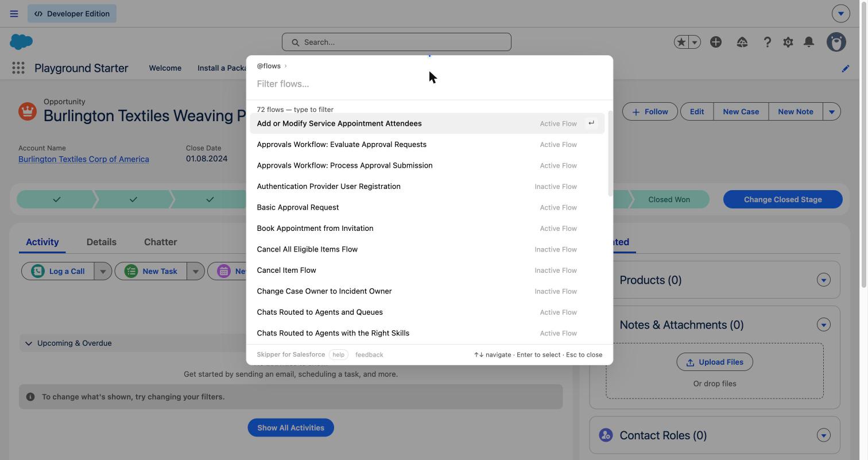The height and width of the screenshot is (460, 868).
Task: Click the Follow button
Action: (650, 111)
